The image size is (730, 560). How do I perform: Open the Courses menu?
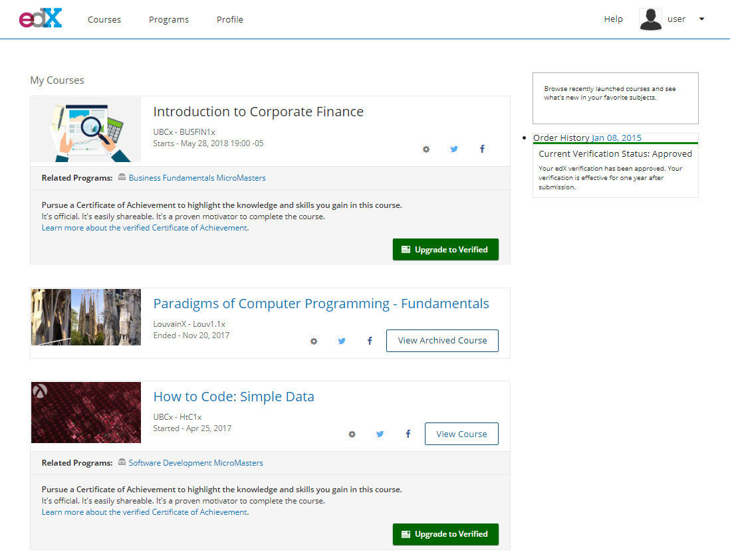click(104, 19)
